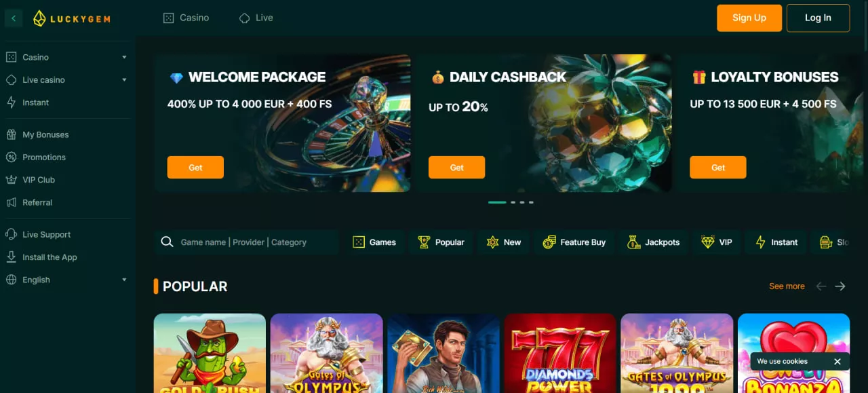Open See more for Popular games

(787, 286)
